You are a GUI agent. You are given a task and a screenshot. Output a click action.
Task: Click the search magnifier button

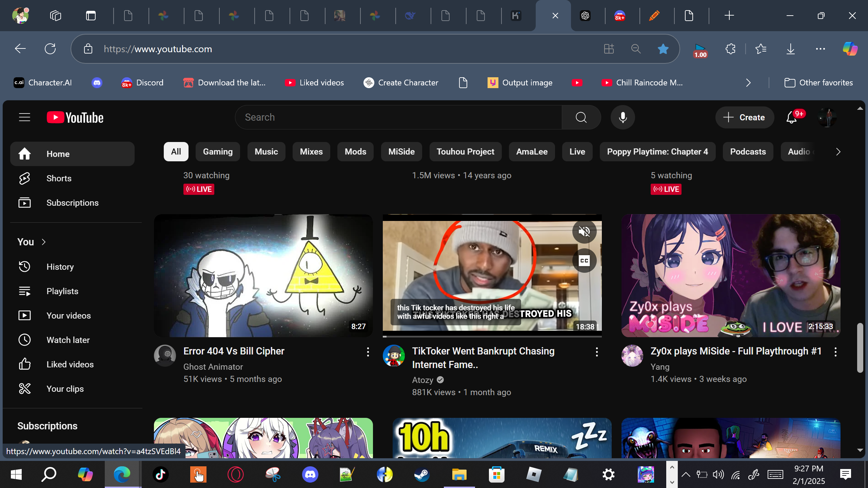581,118
